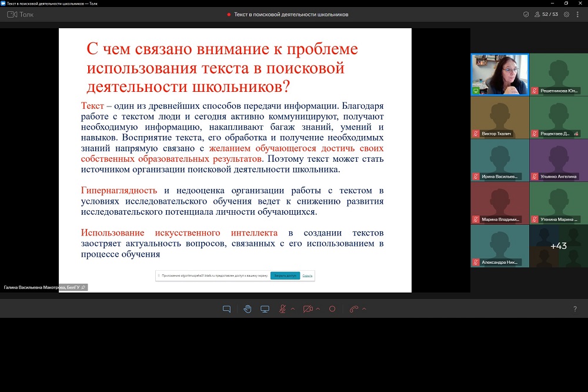Open the help question mark icon

pos(574,309)
